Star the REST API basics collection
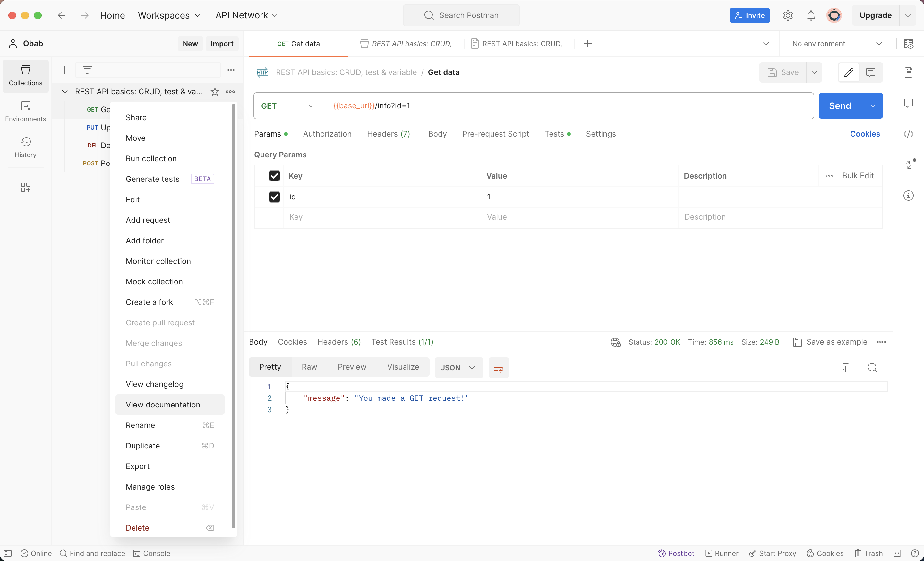This screenshot has width=924, height=561. 215,91
